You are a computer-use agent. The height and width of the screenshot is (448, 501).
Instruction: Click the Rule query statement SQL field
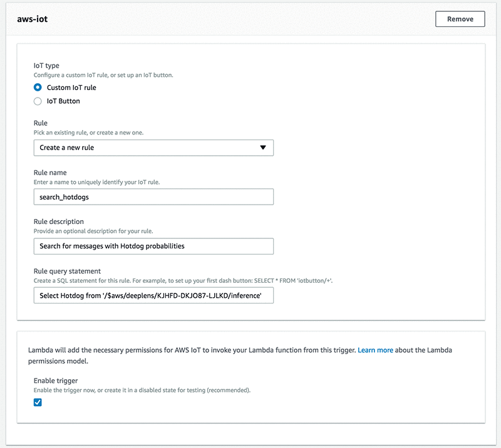(x=153, y=295)
